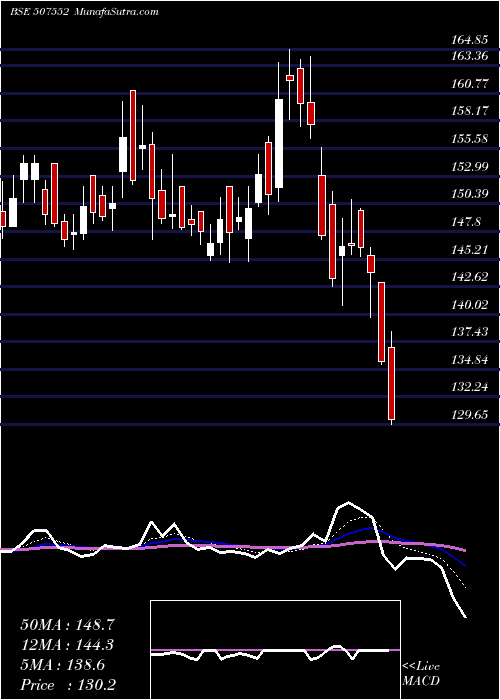Viewport: 500px width, 700px height.
Task: Click inside the MACD histogram box
Action: pos(275,650)
